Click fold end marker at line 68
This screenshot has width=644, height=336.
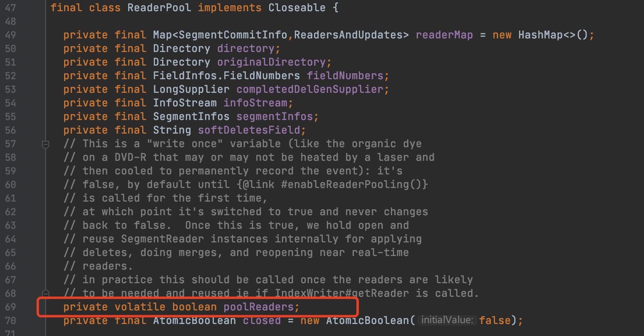46,293
